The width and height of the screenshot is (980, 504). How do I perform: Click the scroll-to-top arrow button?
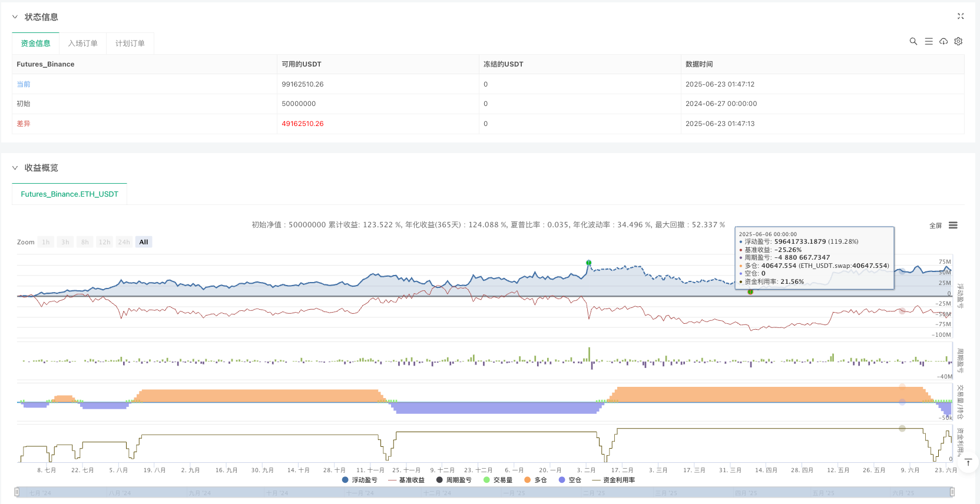[x=968, y=463]
